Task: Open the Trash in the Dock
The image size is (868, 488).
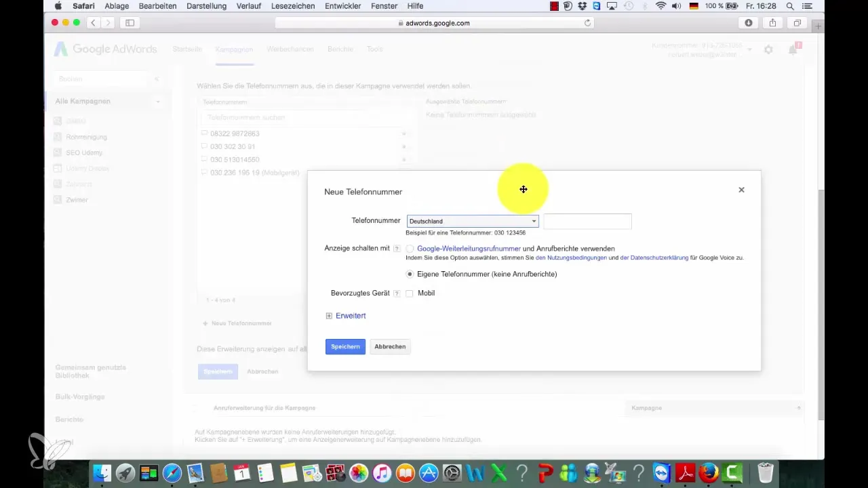Action: click(x=765, y=472)
